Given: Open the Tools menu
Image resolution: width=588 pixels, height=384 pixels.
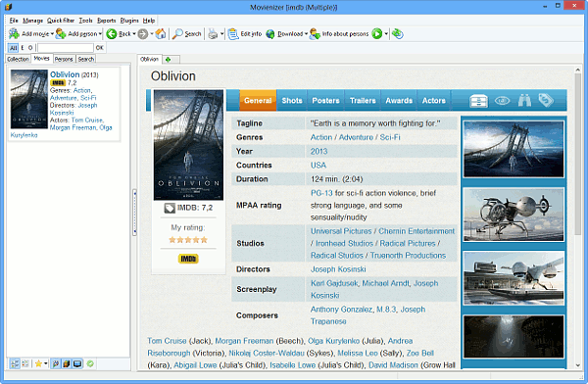Looking at the screenshot, I should [85, 21].
